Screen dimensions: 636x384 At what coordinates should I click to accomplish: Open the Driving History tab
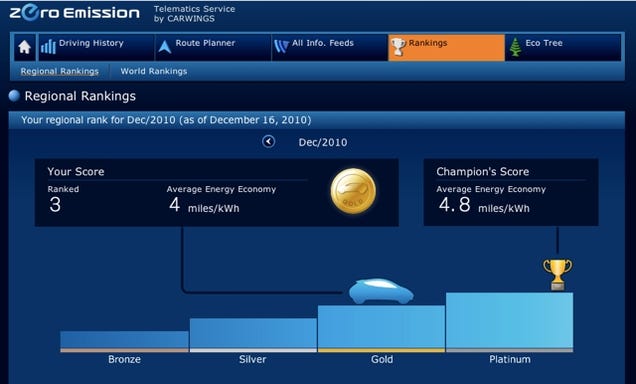(x=96, y=47)
